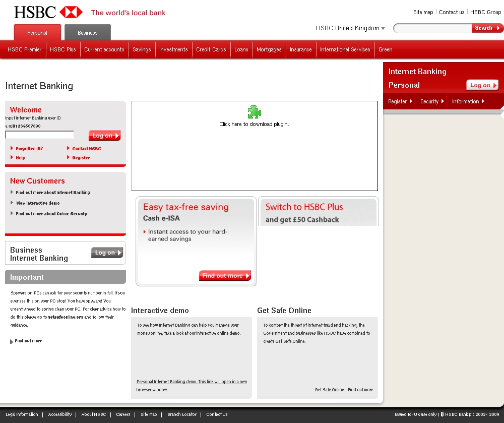Open the Loans menu item
Screen dimensions: 504x423
tap(241, 49)
